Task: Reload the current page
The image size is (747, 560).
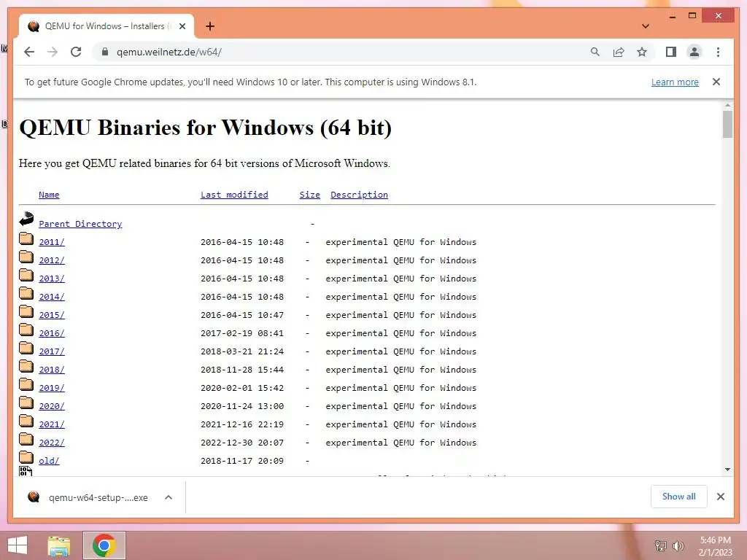Action: point(76,52)
